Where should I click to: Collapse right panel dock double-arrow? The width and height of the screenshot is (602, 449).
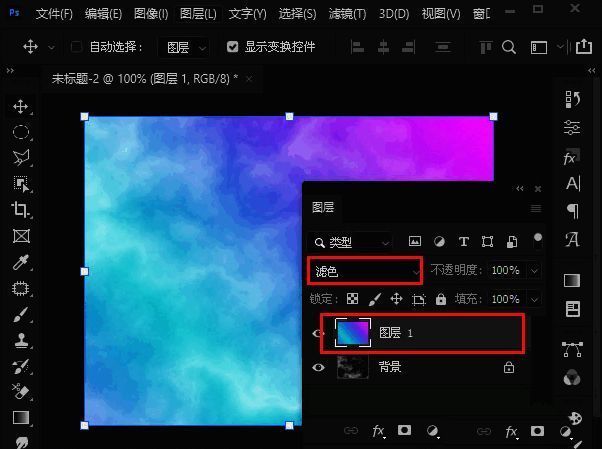point(592,70)
